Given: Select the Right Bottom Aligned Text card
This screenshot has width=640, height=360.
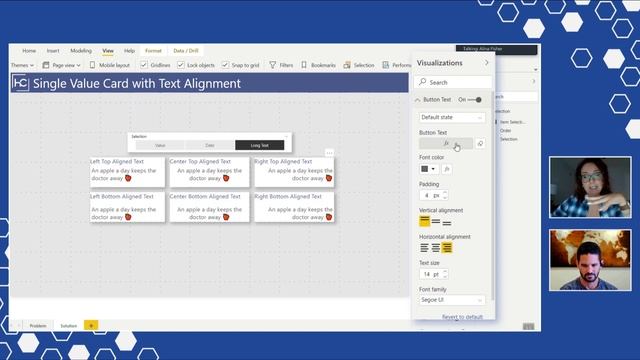Looking at the screenshot, I should click(x=294, y=207).
